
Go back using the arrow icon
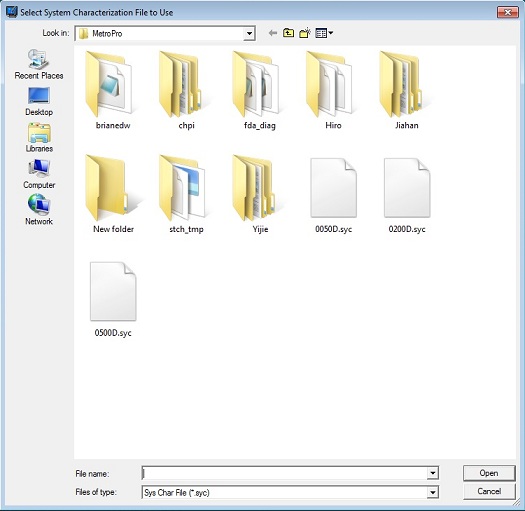click(273, 33)
